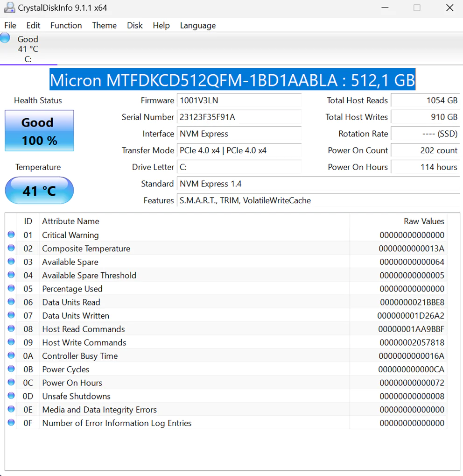463x476 pixels.
Task: Click raw value 000000001D26A2
Action: pos(411,316)
